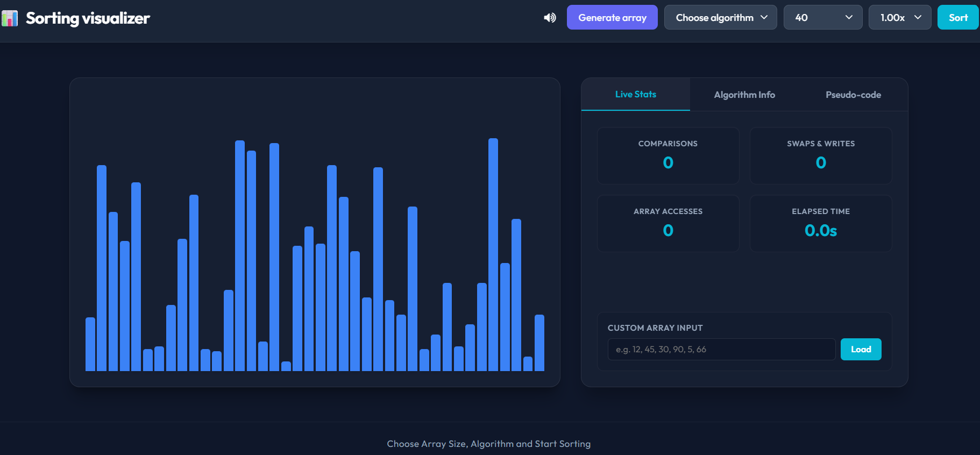This screenshot has height=455, width=980.
Task: Expand the array size dropdown showing 40
Action: [x=823, y=17]
